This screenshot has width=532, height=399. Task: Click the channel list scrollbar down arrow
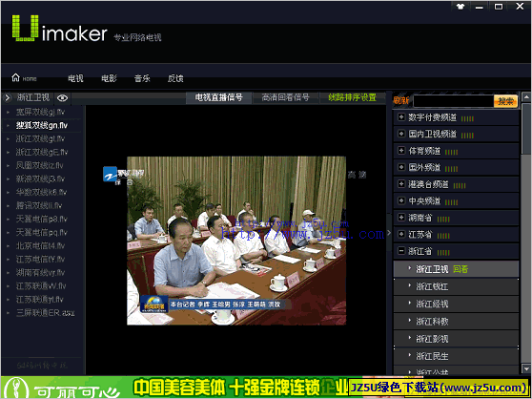coord(526,368)
